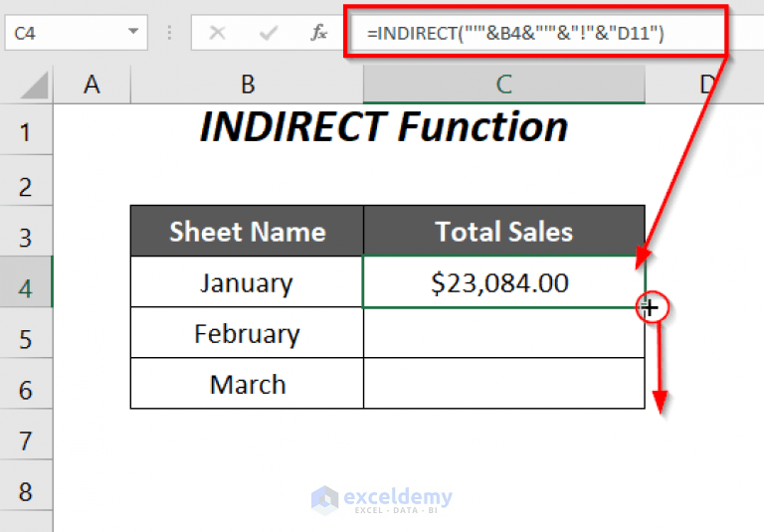The height and width of the screenshot is (532, 764).
Task: Select the cell showing $23,084.00
Action: (504, 282)
